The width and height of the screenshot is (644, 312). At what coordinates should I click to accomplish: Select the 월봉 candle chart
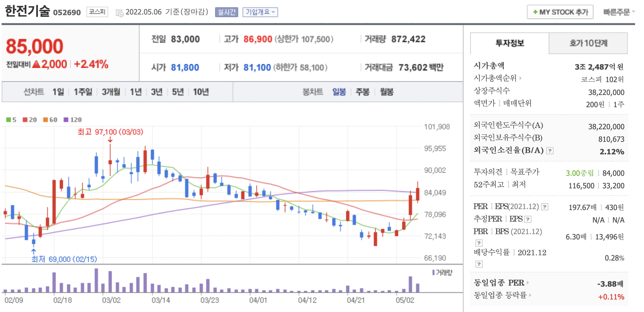coord(387,92)
